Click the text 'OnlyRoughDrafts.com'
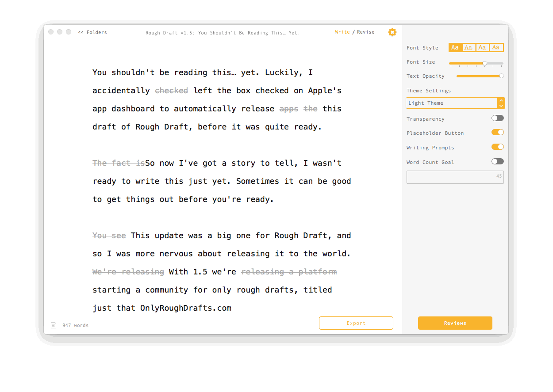Viewport: 553px width, 392px height. pos(186,308)
